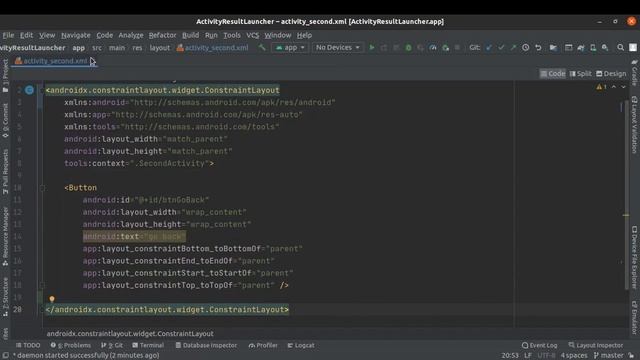This screenshot has height=360, width=640.
Task: Click the blue class gutter icon on line 2
Action: pos(29,90)
